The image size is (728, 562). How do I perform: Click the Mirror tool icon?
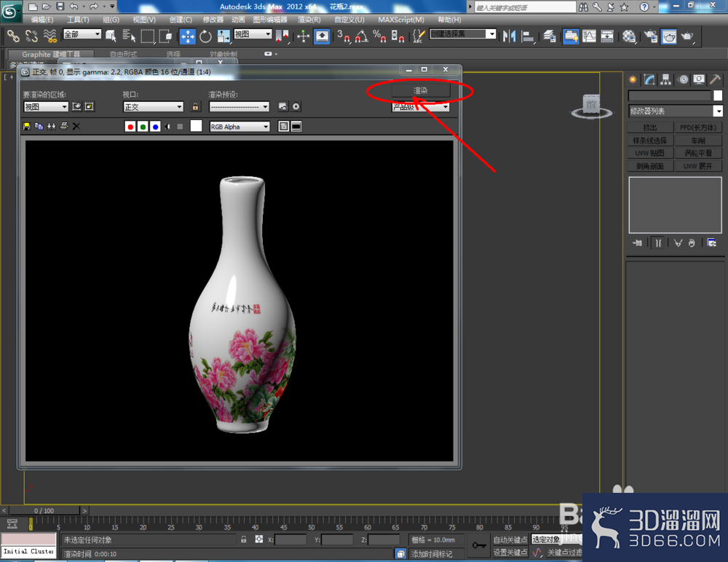510,36
